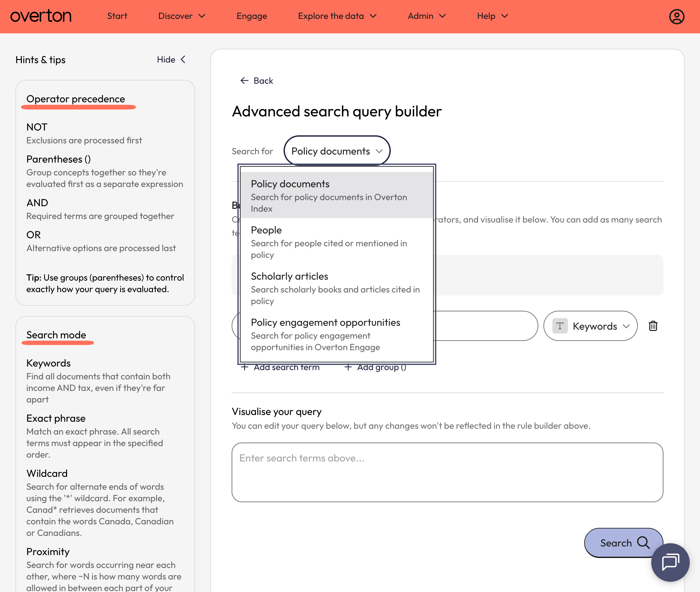Go to the Start page
The width and height of the screenshot is (700, 592).
[117, 16]
